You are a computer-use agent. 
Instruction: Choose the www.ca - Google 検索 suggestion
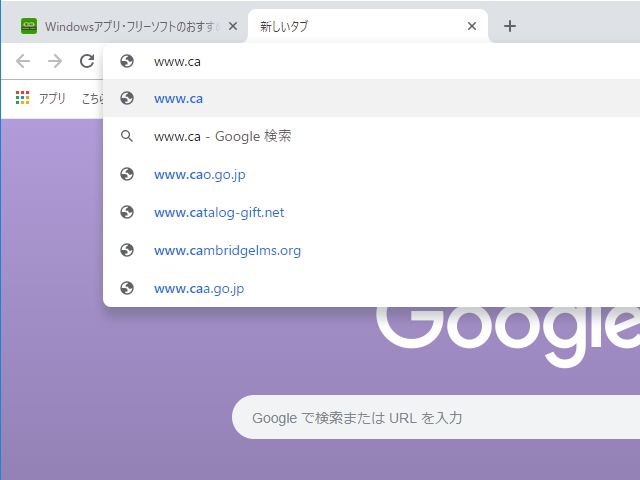pos(371,136)
